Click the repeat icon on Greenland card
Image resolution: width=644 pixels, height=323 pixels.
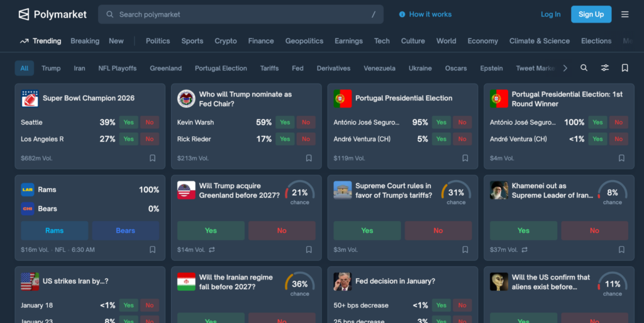(212, 250)
